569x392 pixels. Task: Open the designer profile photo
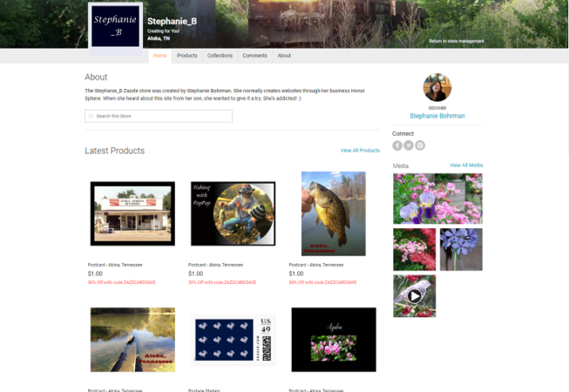437,87
